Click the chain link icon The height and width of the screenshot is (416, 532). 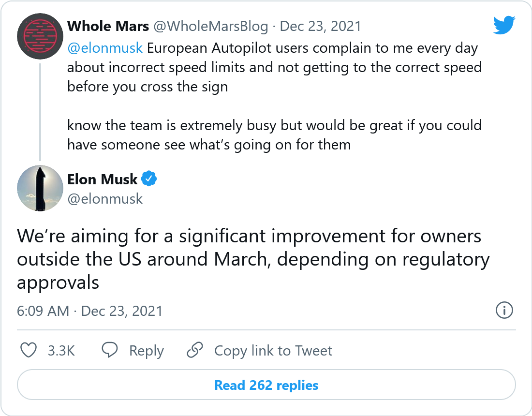point(195,350)
